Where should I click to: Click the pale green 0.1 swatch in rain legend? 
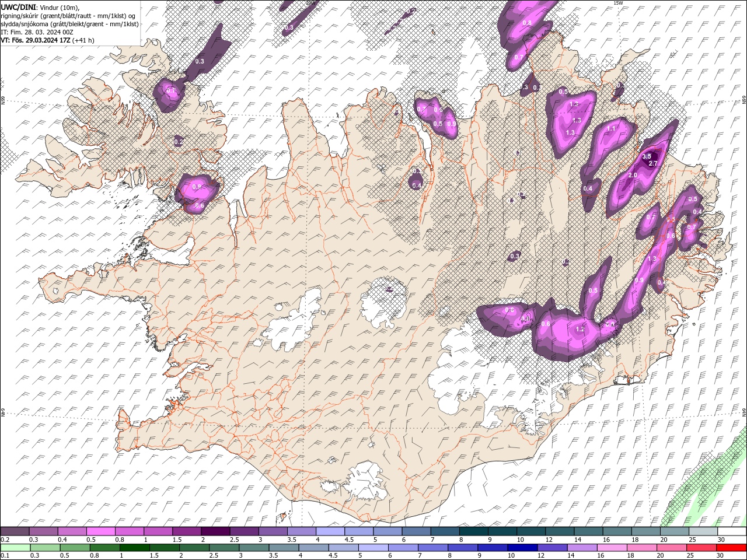tap(15, 548)
